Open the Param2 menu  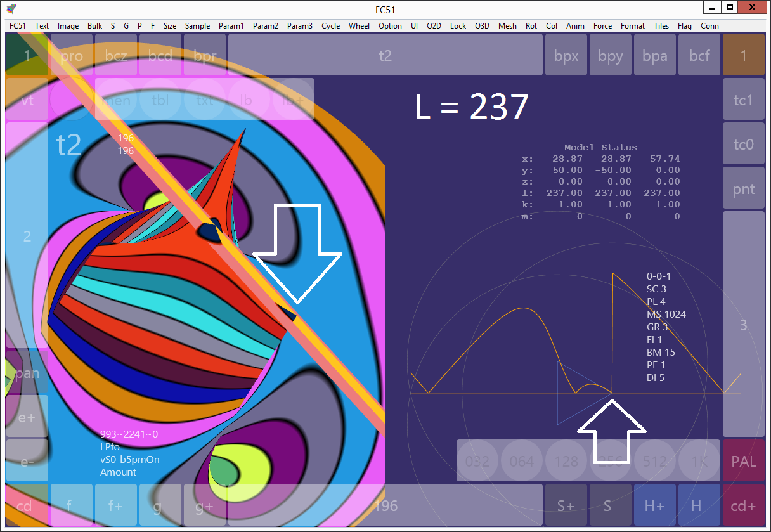[x=265, y=26]
